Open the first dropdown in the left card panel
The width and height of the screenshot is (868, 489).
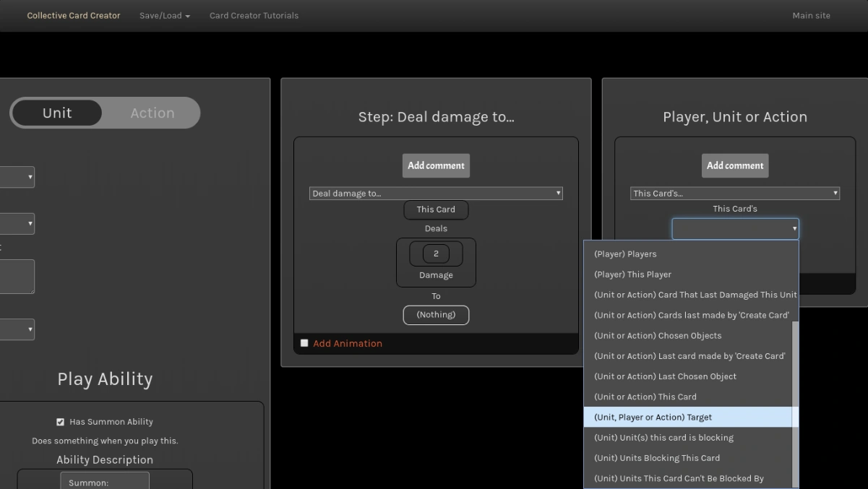[17, 177]
